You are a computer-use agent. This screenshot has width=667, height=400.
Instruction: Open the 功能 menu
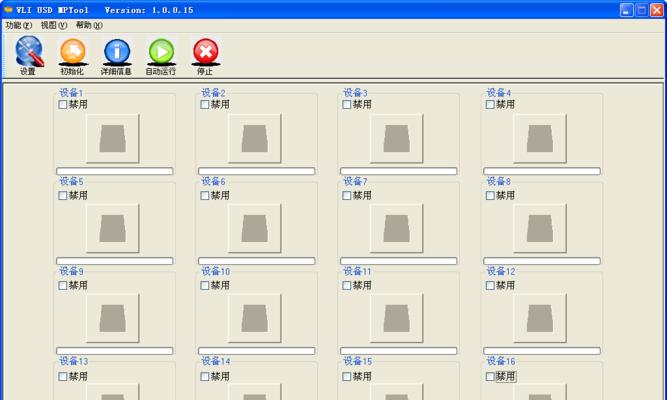[18, 26]
